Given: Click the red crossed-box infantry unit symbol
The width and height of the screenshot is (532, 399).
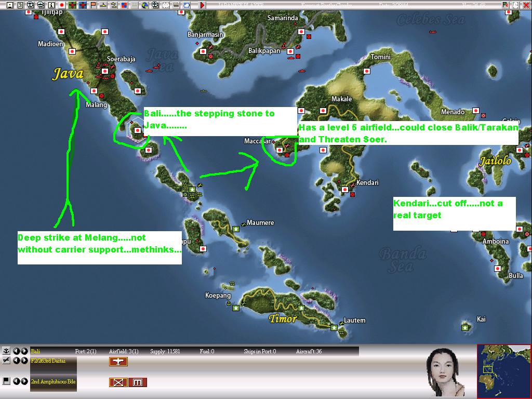Looking at the screenshot, I should pyautogui.click(x=118, y=382).
